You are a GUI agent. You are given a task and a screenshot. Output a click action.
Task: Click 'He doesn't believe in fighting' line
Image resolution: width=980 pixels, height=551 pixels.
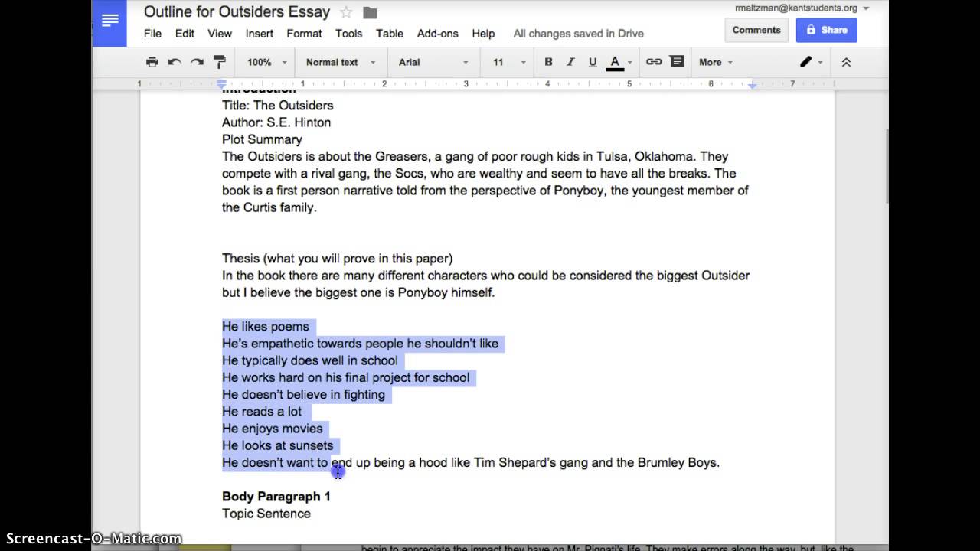pyautogui.click(x=303, y=395)
